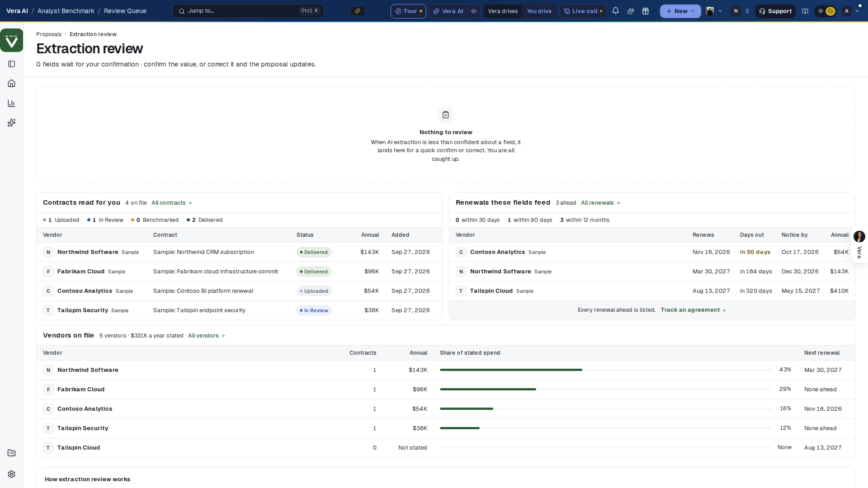Open settings gear in sidebar
This screenshot has height=488, width=868.
(12, 474)
